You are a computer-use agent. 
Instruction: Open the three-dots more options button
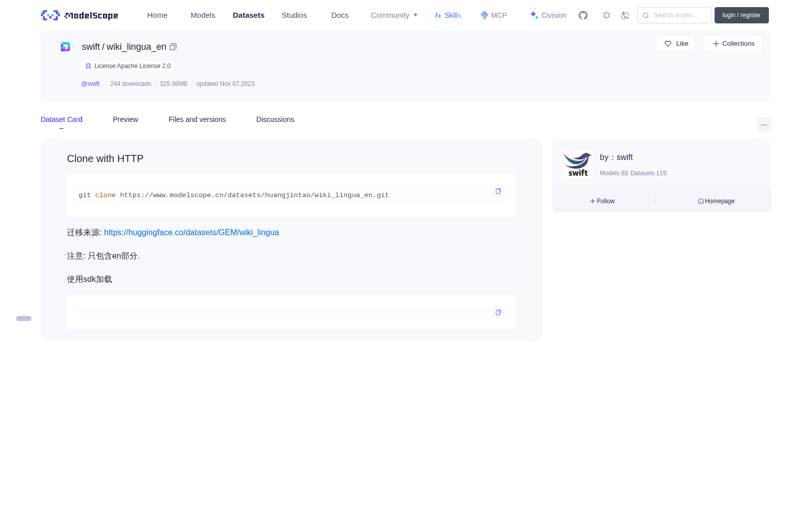(x=764, y=124)
